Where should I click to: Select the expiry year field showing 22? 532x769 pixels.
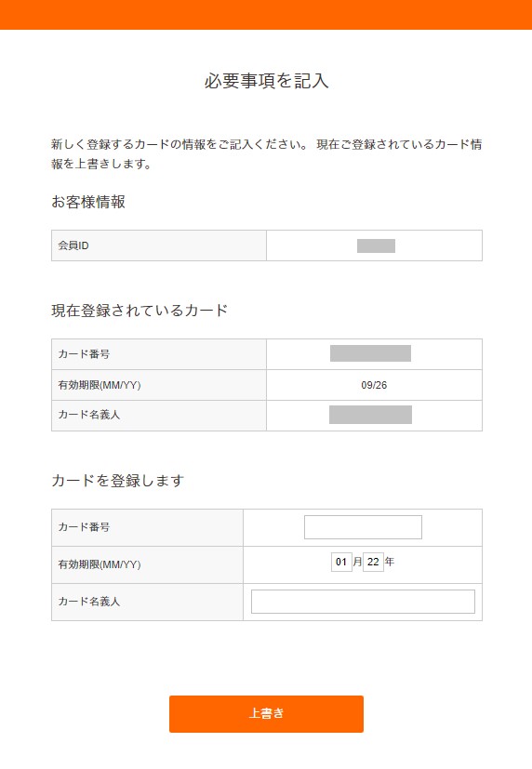point(373,562)
